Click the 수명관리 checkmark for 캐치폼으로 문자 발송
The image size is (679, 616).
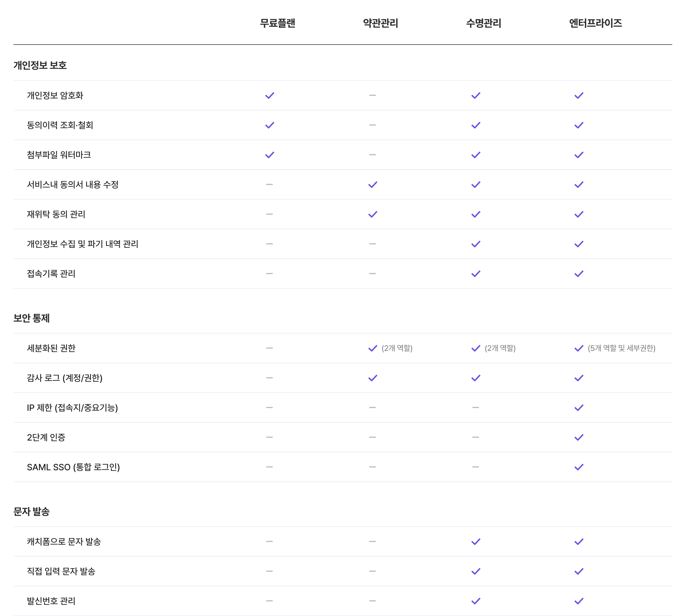476,542
